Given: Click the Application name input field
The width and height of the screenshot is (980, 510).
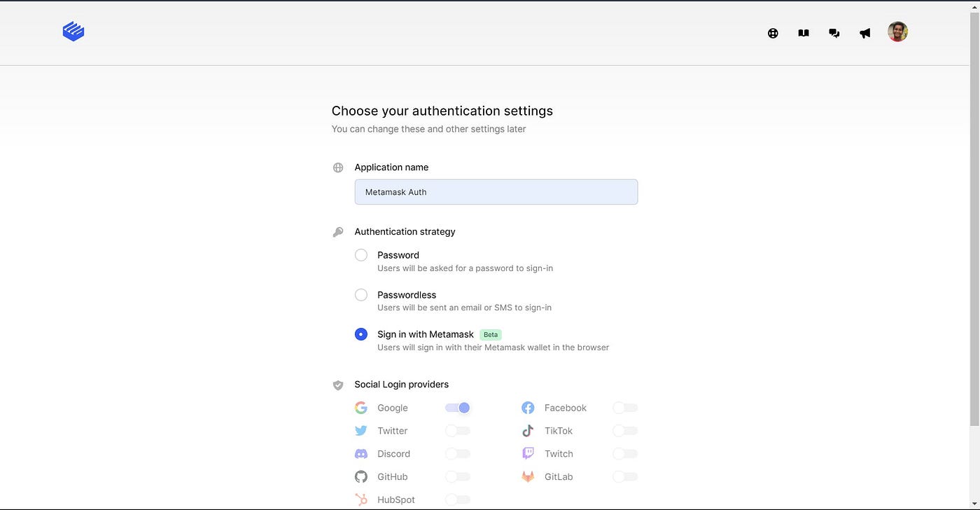Looking at the screenshot, I should click(496, 192).
